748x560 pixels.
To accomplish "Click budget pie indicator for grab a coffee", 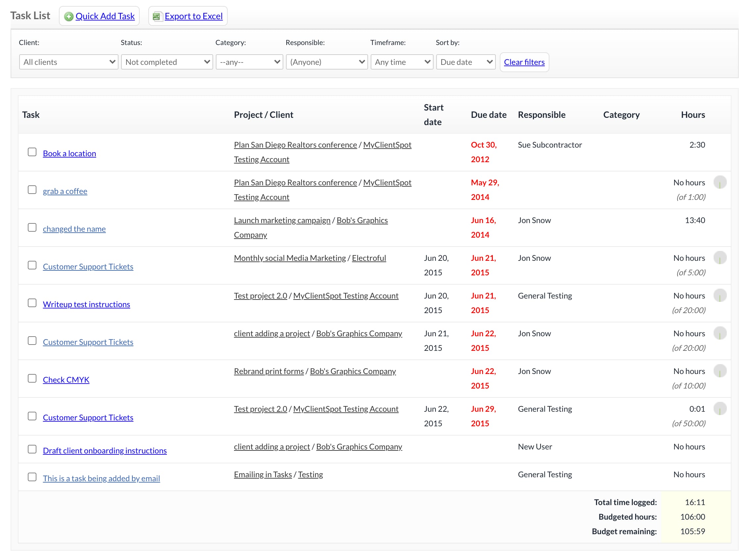I will 720,183.
